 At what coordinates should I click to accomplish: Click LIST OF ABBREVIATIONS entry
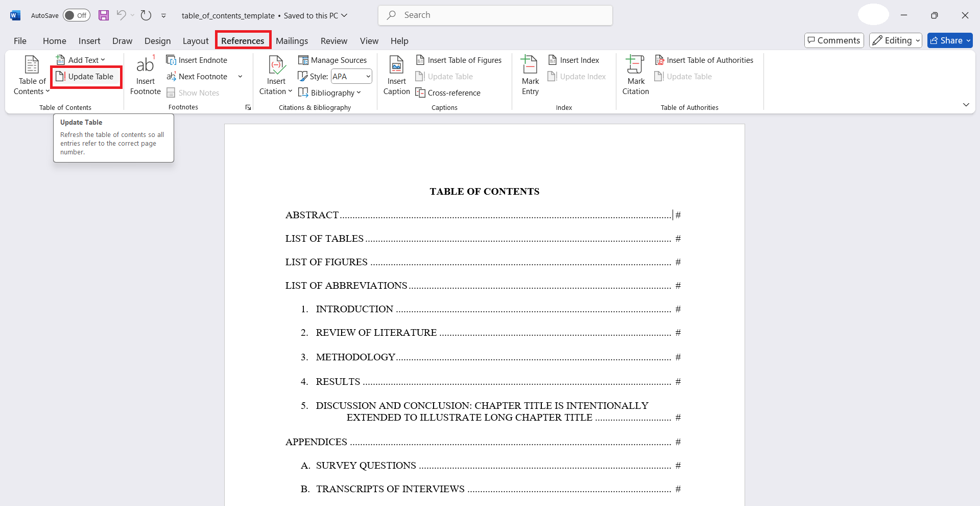[x=483, y=286]
